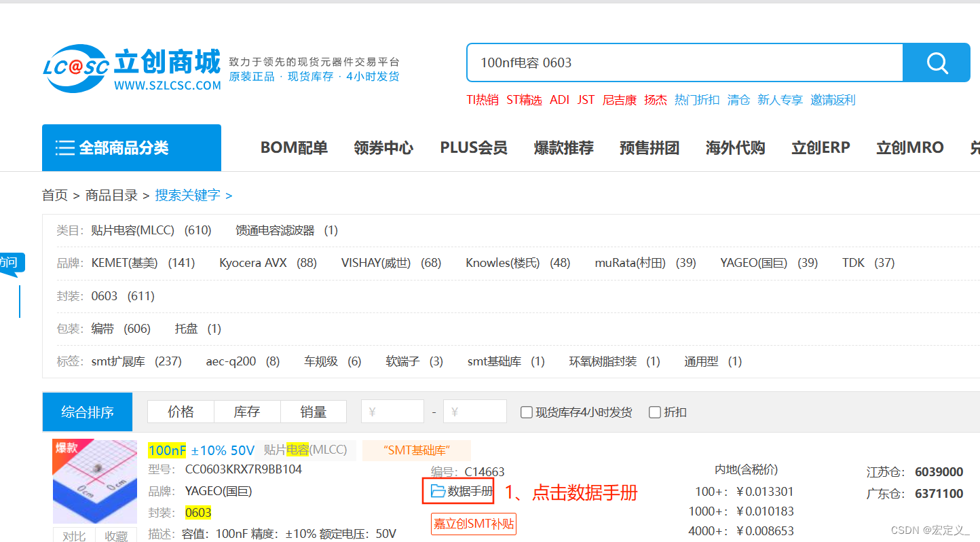Open the 清仓 link
The height and width of the screenshot is (542, 980).
pos(738,100)
